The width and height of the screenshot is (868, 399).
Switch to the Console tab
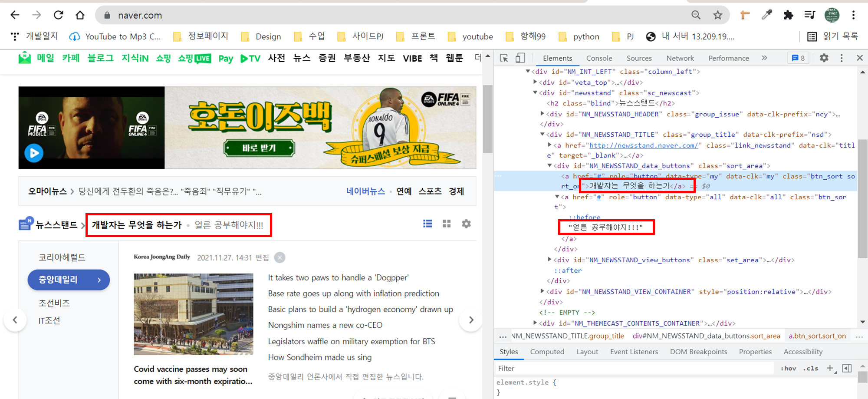[x=599, y=58]
